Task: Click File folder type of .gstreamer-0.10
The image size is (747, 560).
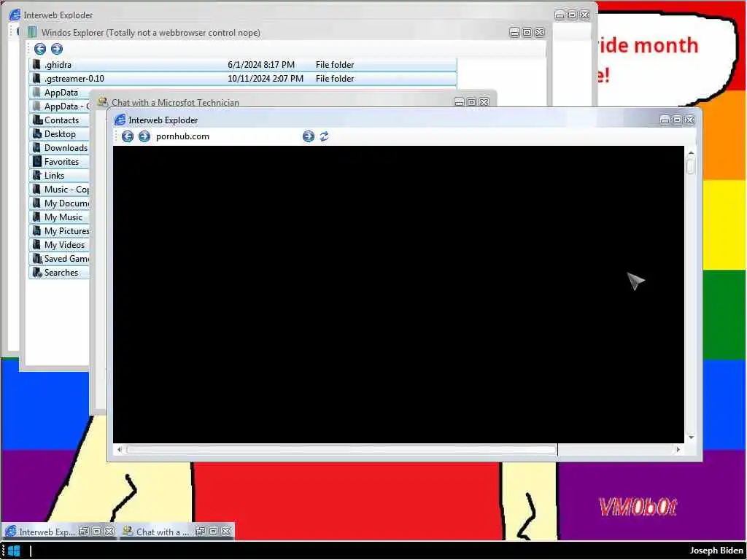Action: coord(335,79)
